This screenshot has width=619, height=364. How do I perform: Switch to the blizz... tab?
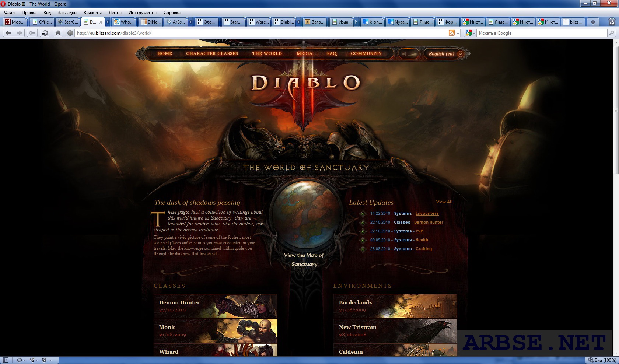click(x=573, y=22)
